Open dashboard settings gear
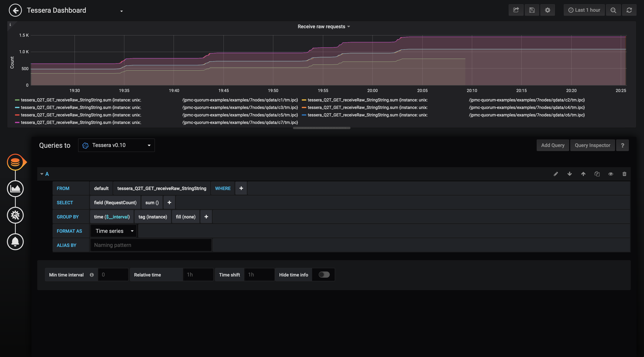Image resolution: width=644 pixels, height=357 pixels. pos(547,10)
